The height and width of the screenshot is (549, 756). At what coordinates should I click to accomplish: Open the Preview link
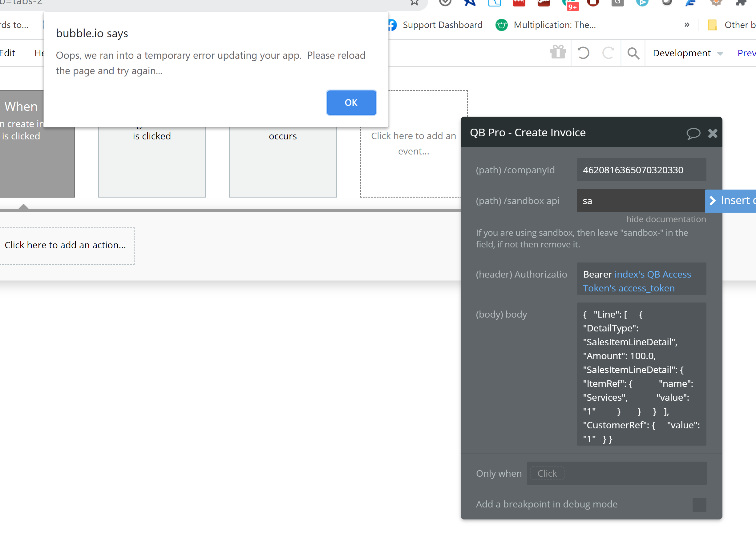tap(747, 53)
